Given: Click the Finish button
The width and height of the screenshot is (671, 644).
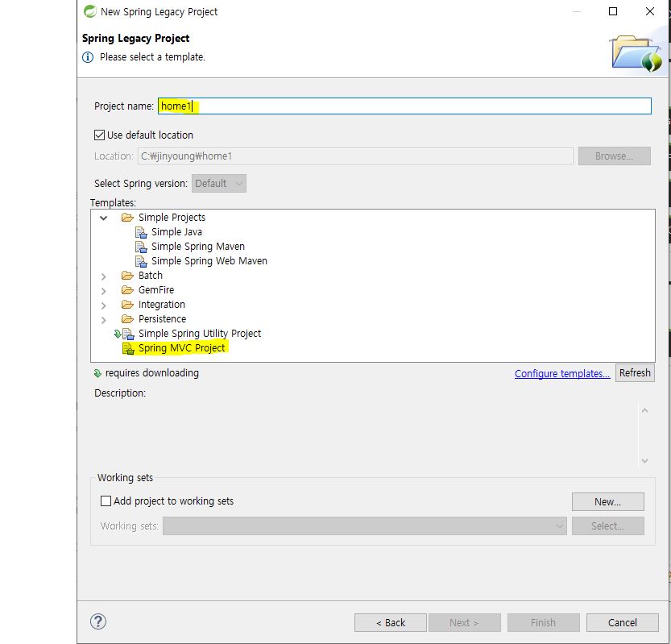Looking at the screenshot, I should [543, 622].
